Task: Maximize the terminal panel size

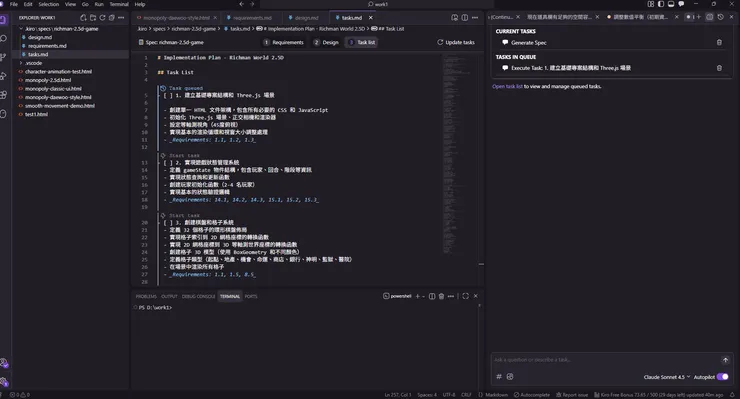Action: click(x=465, y=296)
